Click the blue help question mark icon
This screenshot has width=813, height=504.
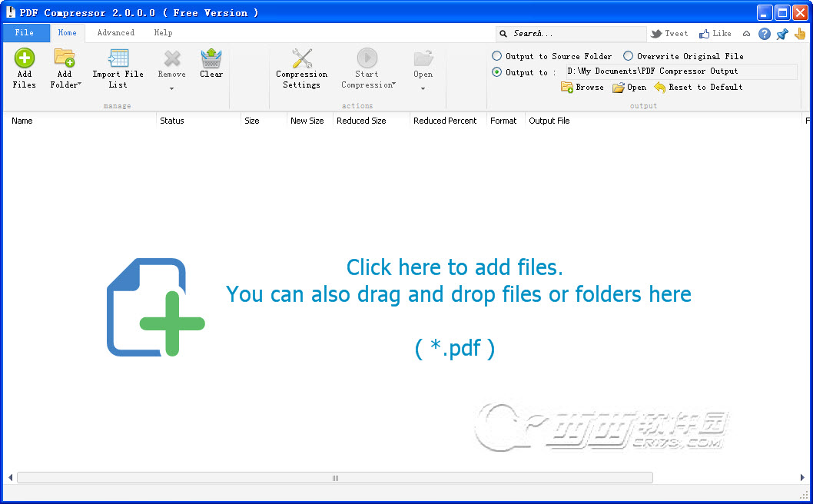(765, 34)
